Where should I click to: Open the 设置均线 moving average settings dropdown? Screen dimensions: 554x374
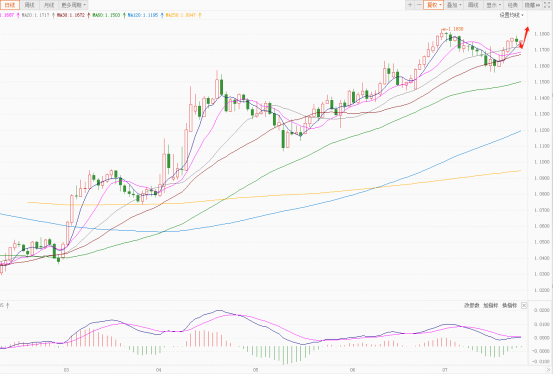[x=511, y=15]
